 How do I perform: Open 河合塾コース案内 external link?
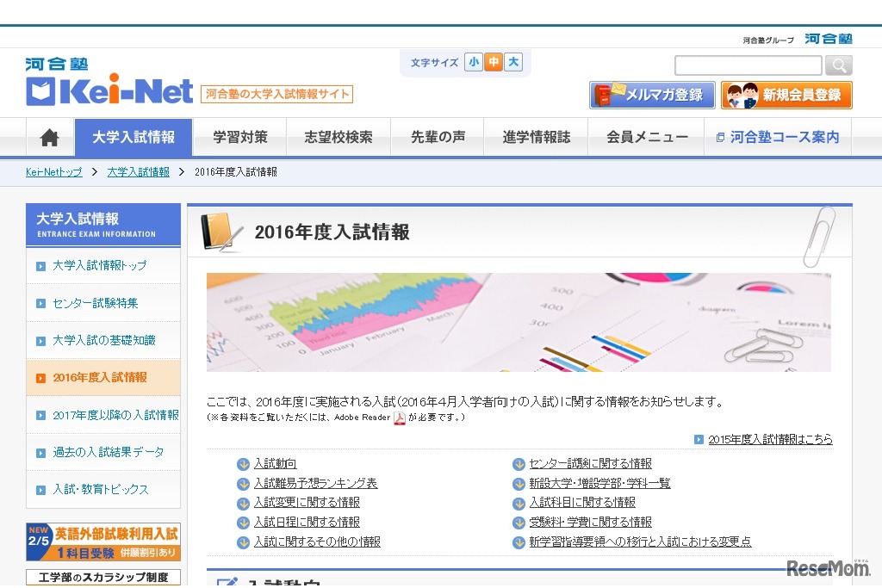click(x=778, y=137)
